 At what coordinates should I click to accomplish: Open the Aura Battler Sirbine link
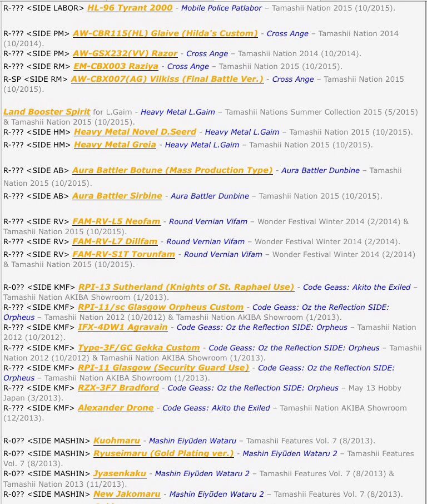coord(117,196)
